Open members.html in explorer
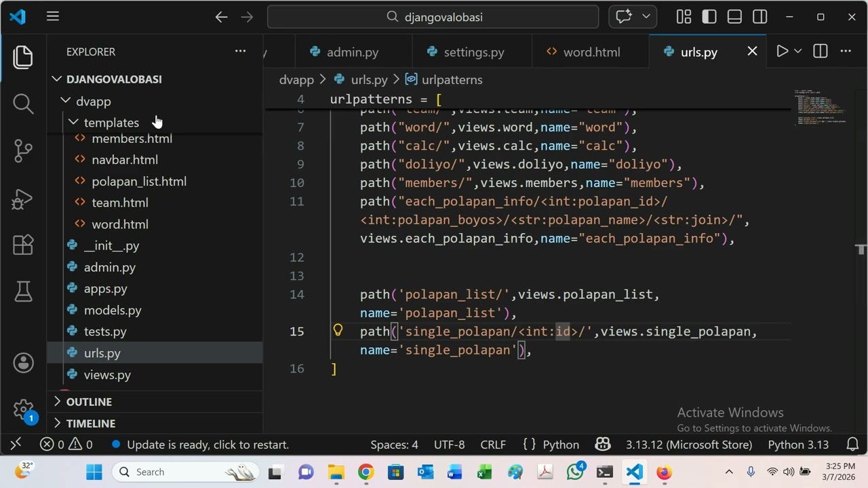Image resolution: width=868 pixels, height=488 pixels. 132,138
